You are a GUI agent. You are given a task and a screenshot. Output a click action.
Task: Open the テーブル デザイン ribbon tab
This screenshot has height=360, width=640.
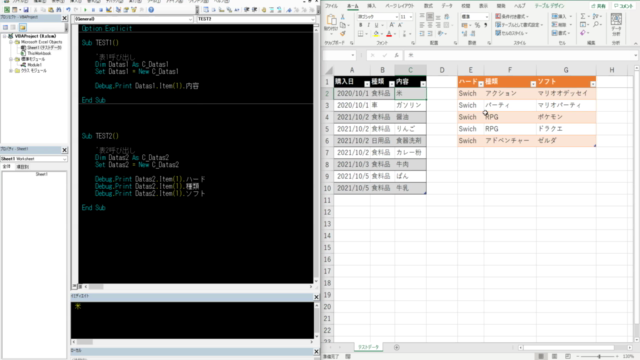click(549, 6)
